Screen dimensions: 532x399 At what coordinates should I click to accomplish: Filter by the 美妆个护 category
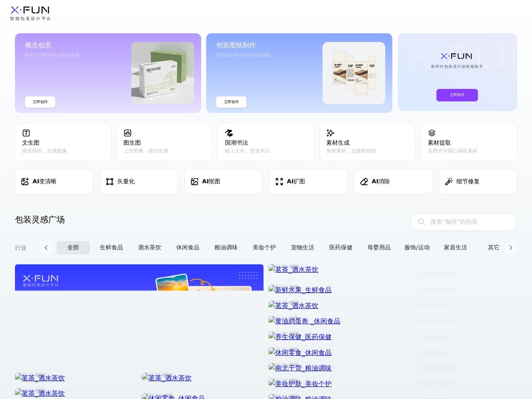point(264,248)
